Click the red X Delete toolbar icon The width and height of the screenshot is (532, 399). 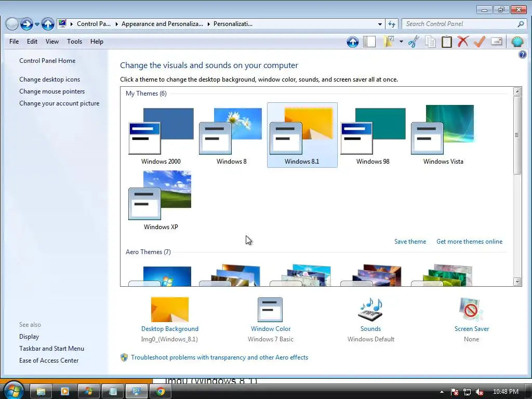click(463, 42)
